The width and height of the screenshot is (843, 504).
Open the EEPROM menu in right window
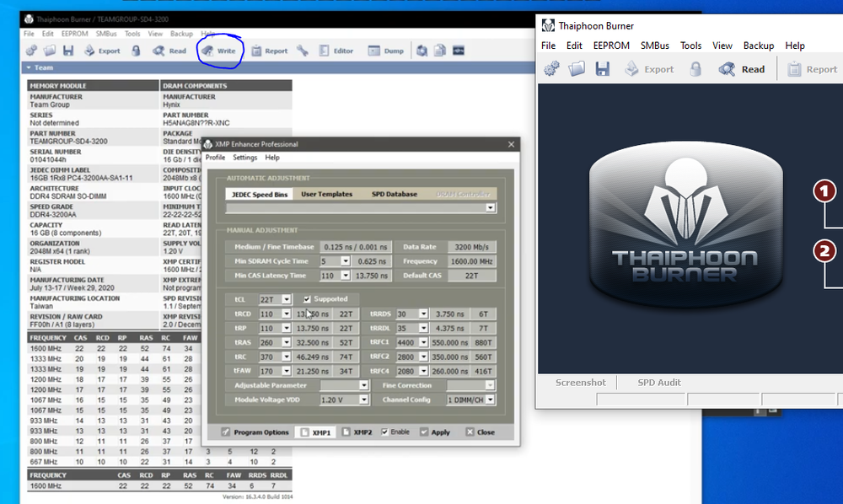pos(609,46)
